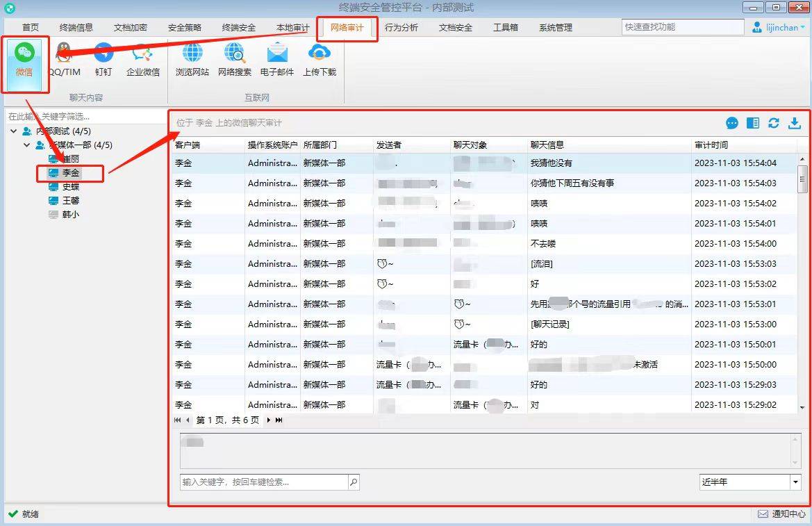Select terminal 史蝶 in the tree
This screenshot has width=812, height=526.
pyautogui.click(x=64, y=186)
